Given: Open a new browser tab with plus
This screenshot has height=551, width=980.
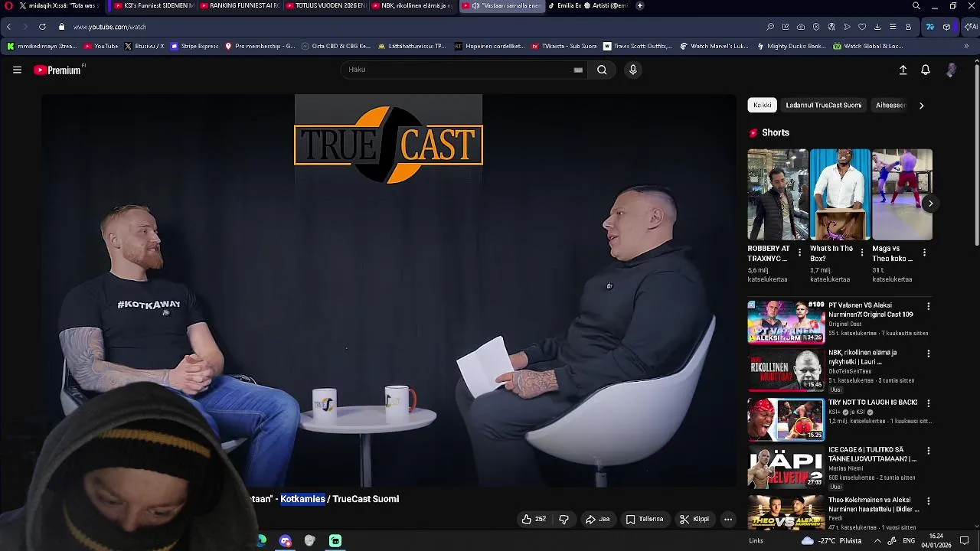Looking at the screenshot, I should click(x=640, y=5).
